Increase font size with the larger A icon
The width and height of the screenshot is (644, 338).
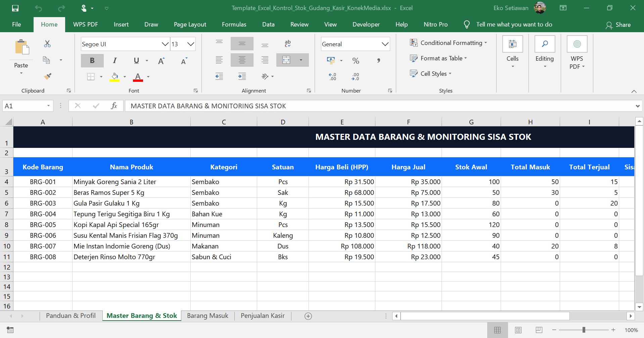(x=161, y=61)
